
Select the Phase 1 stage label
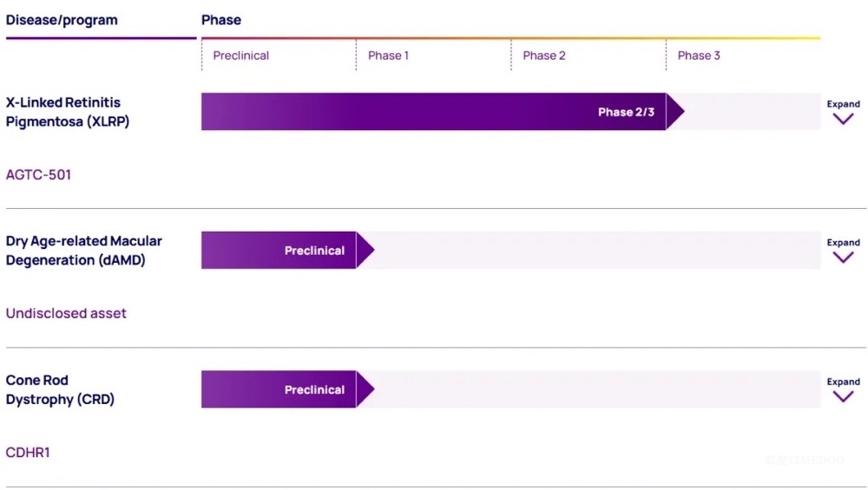(388, 56)
